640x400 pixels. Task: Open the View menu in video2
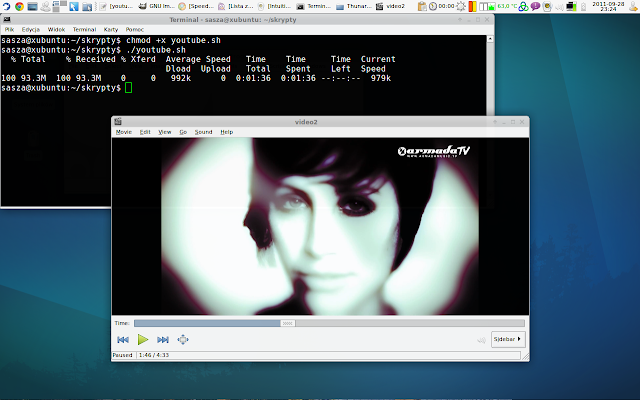tap(165, 132)
